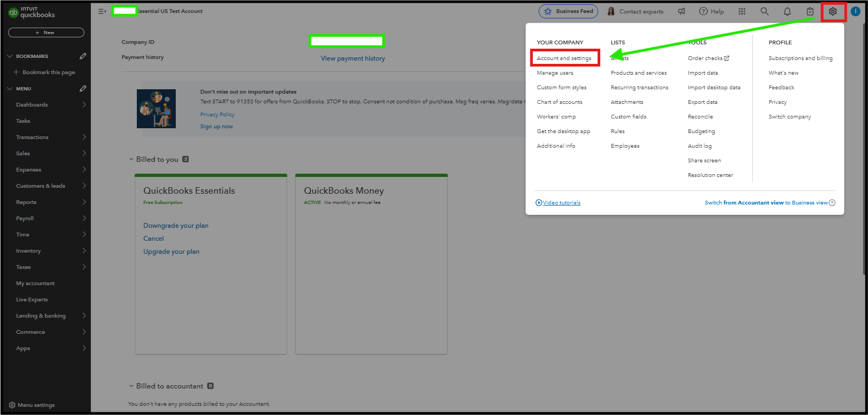
Task: Open Audit log
Action: 700,146
